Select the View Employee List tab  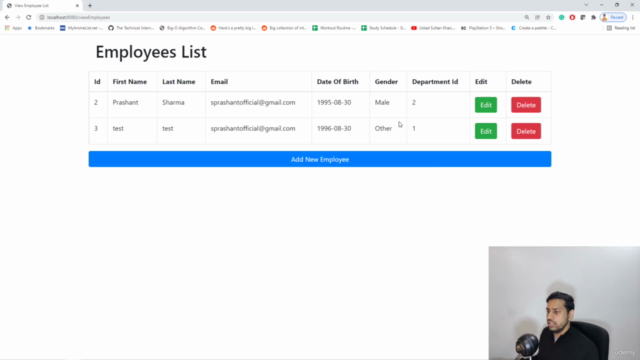click(x=42, y=6)
